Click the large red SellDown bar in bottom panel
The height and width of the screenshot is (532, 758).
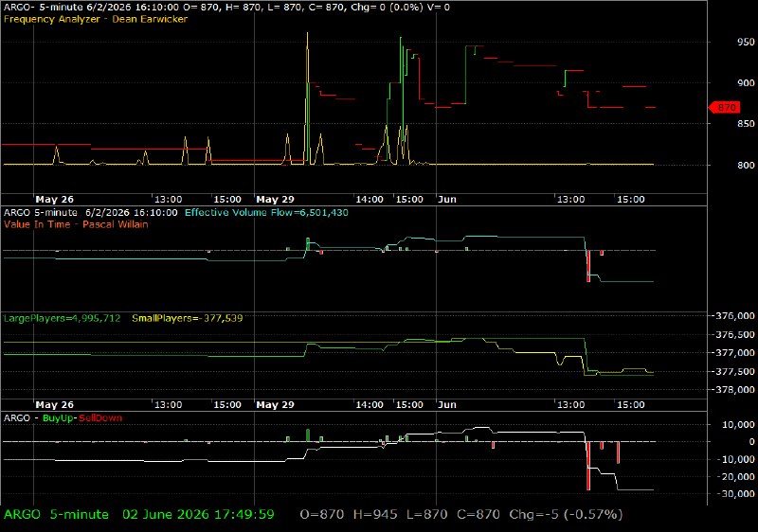click(x=588, y=466)
